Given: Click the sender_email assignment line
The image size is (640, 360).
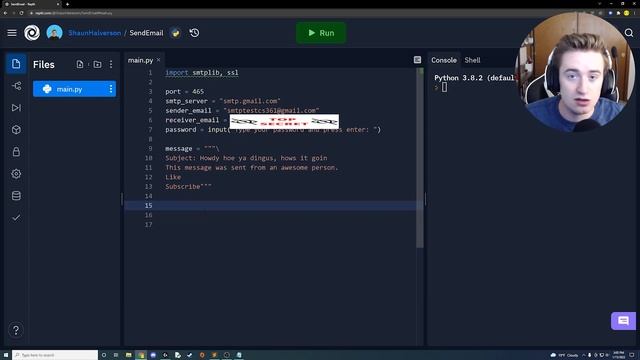Looking at the screenshot, I should click(242, 111).
